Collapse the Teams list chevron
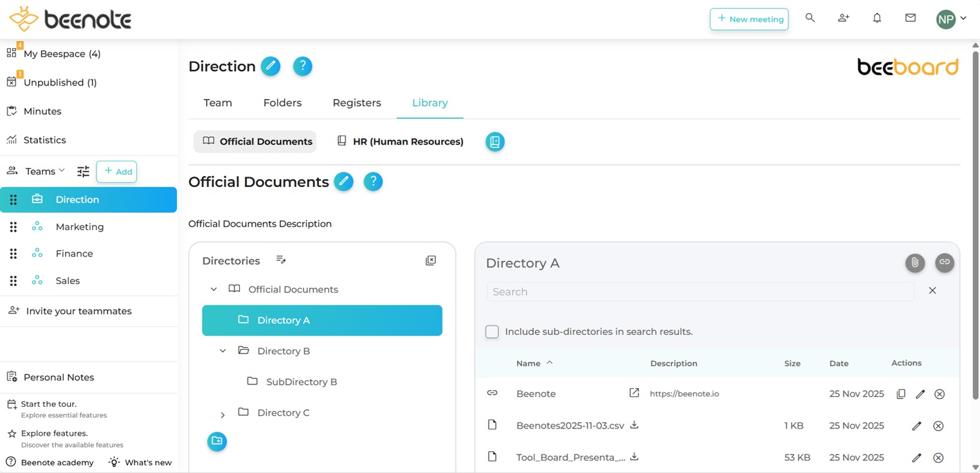 coord(62,170)
